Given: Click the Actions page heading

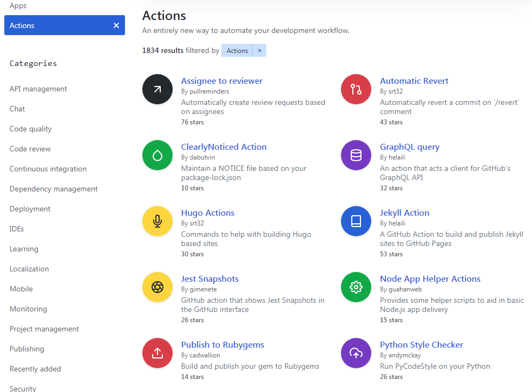Looking at the screenshot, I should point(164,16).
